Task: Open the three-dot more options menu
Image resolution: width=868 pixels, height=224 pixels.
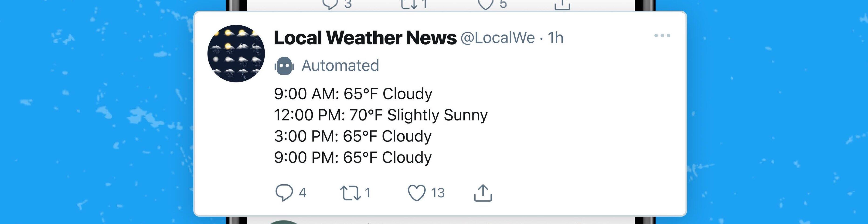Action: [x=662, y=35]
